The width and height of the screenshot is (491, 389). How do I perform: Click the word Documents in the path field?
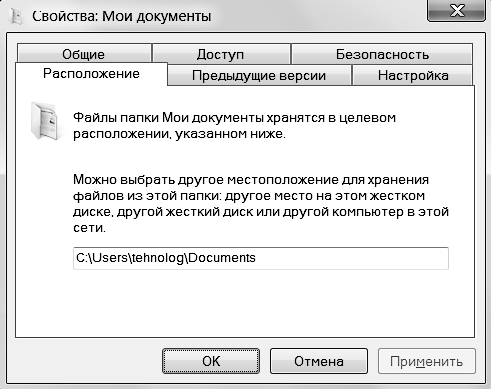pos(222,258)
